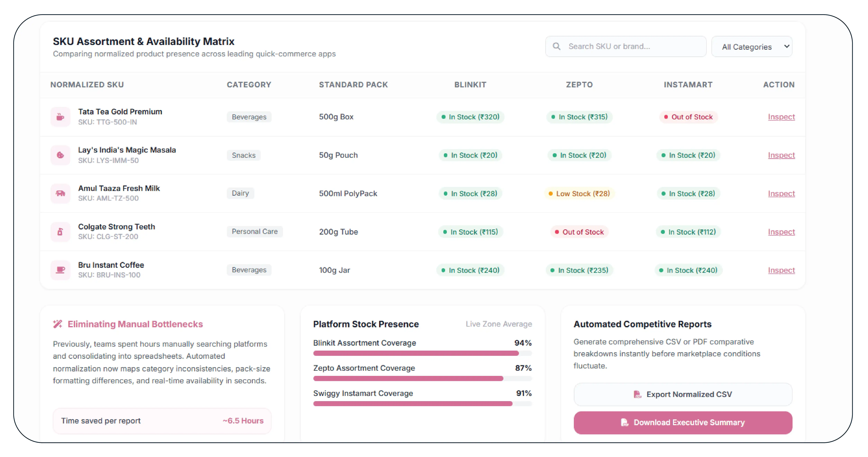This screenshot has width=868, height=457.
Task: Click the Standard Pack column header
Action: pyautogui.click(x=354, y=85)
